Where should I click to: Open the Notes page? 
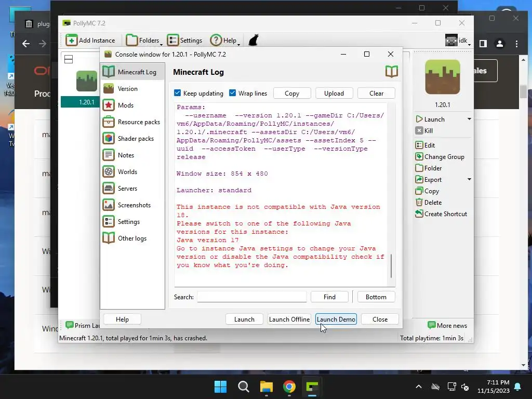point(132,155)
